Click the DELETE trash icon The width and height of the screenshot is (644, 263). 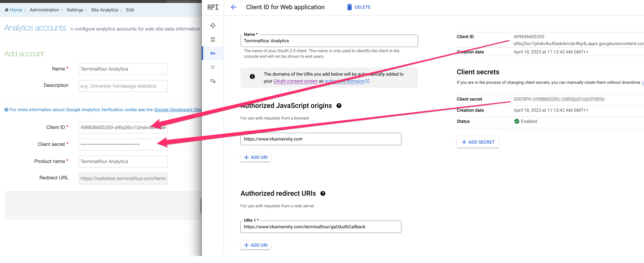(349, 7)
